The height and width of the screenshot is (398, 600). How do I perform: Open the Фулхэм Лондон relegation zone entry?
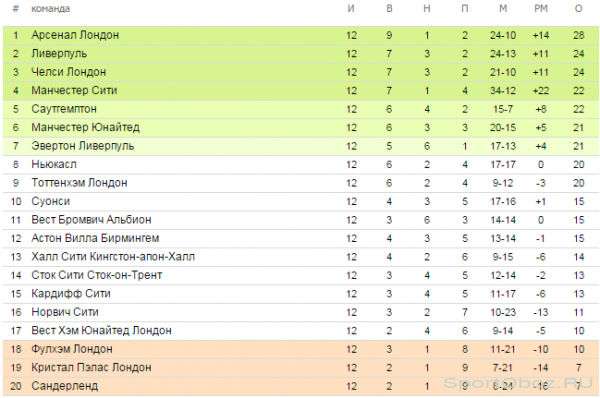(72, 349)
